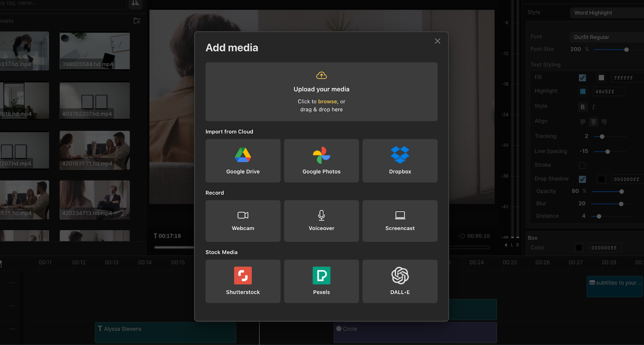This screenshot has width=644, height=345.
Task: Click the 00:12 mark on the timeline ruler
Action: [79, 262]
